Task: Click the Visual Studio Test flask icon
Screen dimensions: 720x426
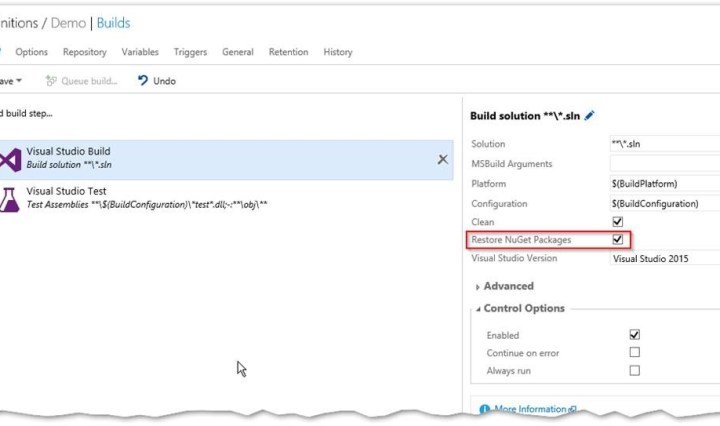Action: click(x=10, y=198)
